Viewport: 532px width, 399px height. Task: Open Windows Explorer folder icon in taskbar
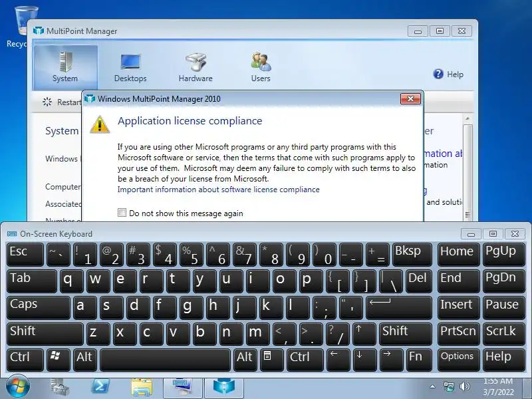pyautogui.click(x=142, y=387)
